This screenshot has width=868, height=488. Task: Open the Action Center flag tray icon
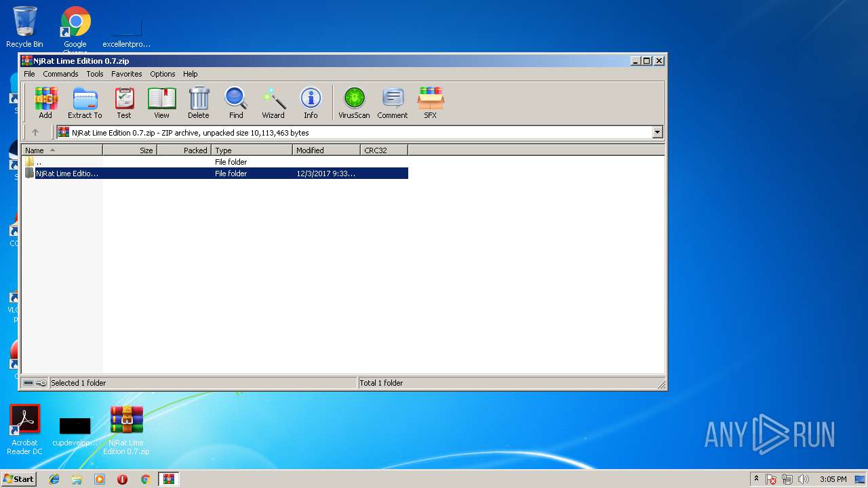coord(771,479)
